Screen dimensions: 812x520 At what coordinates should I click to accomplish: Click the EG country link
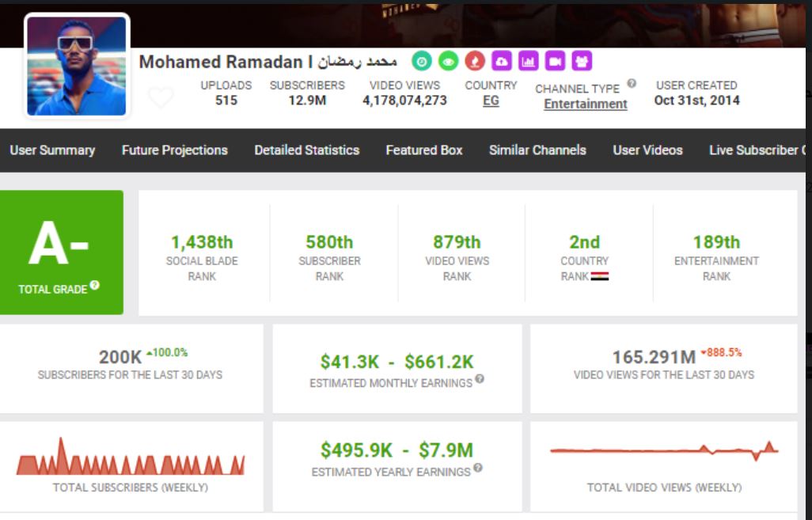point(491,101)
